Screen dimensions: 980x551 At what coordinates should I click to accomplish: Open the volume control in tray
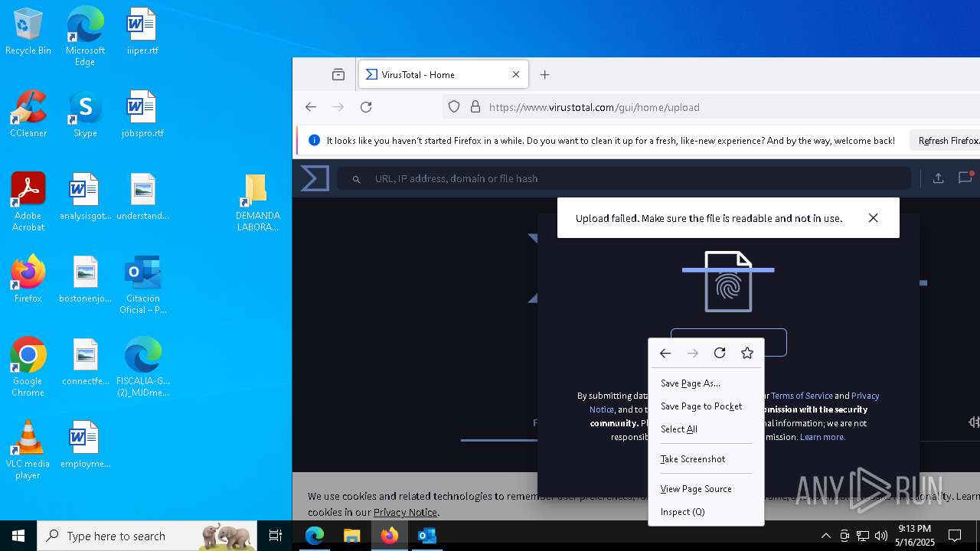click(x=880, y=536)
